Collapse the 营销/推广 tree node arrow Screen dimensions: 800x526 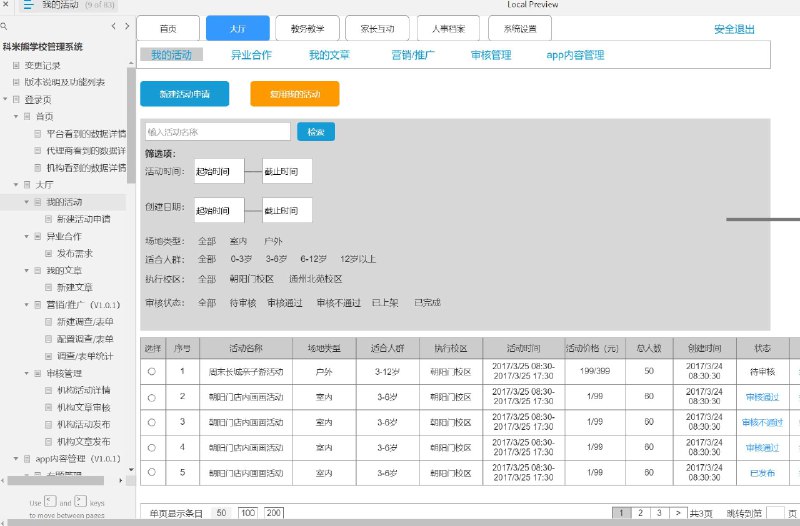[27, 305]
